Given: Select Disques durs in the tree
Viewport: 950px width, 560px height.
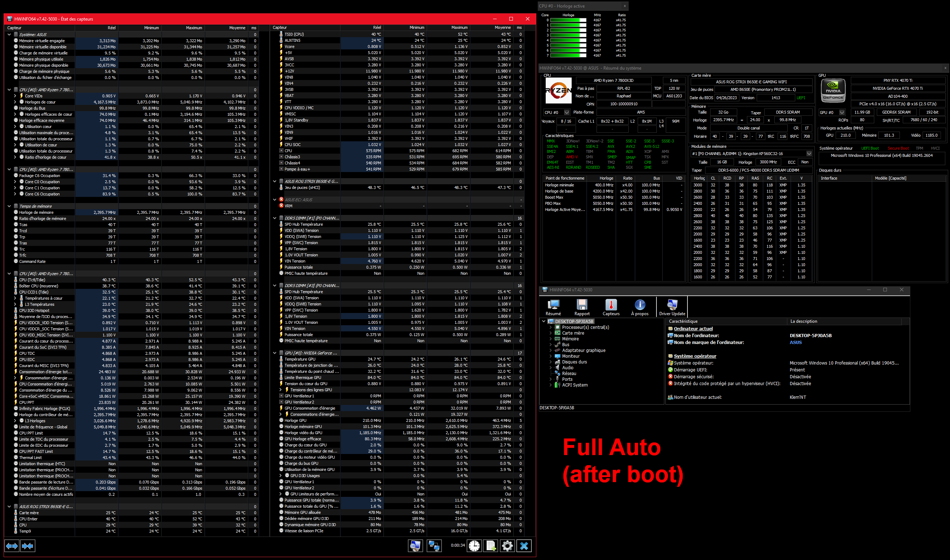Looking at the screenshot, I should 575,362.
